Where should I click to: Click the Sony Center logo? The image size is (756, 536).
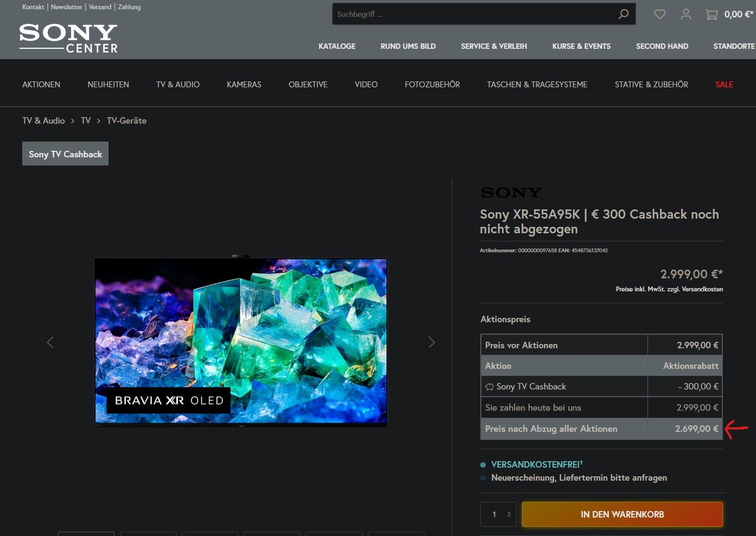68,38
